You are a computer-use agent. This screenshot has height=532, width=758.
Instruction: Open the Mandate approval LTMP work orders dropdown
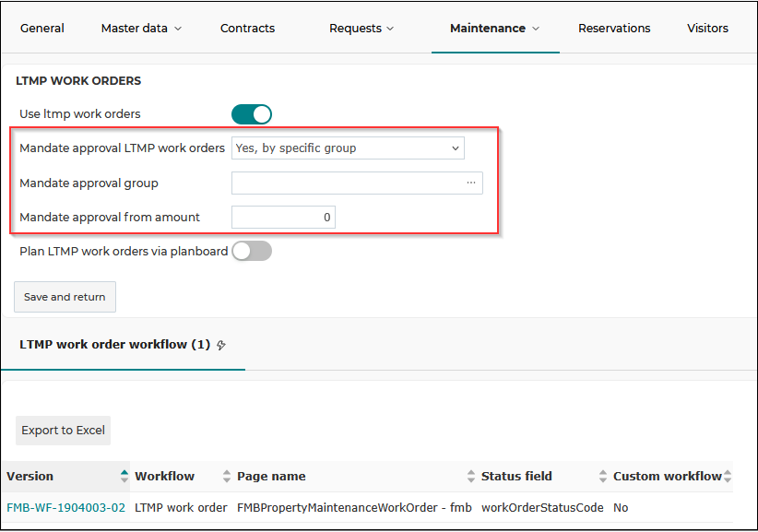point(348,148)
